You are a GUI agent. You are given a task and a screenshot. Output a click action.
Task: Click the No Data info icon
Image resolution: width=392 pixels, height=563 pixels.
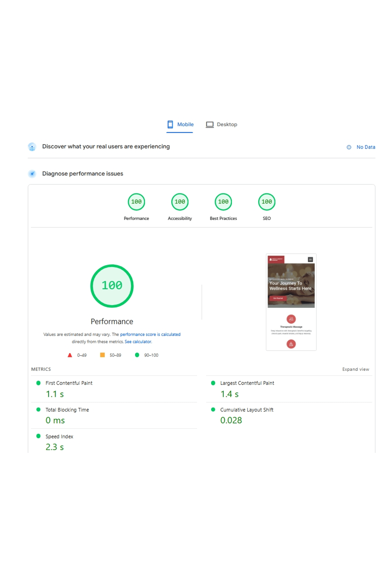[x=349, y=147]
